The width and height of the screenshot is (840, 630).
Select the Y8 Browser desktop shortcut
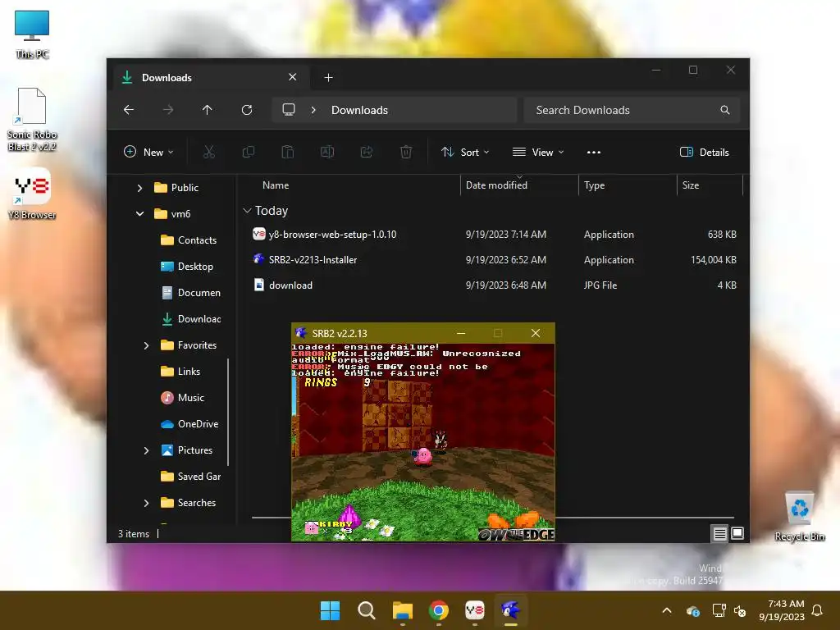pyautogui.click(x=32, y=194)
